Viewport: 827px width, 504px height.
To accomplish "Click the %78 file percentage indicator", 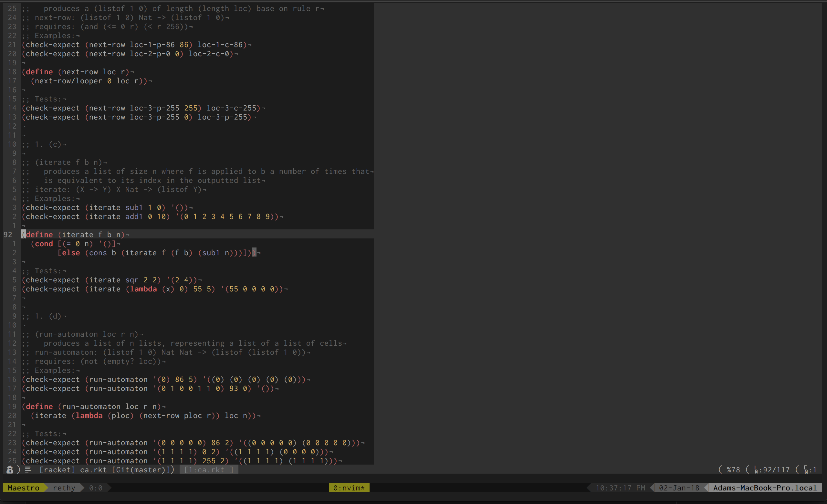I will pyautogui.click(x=733, y=470).
